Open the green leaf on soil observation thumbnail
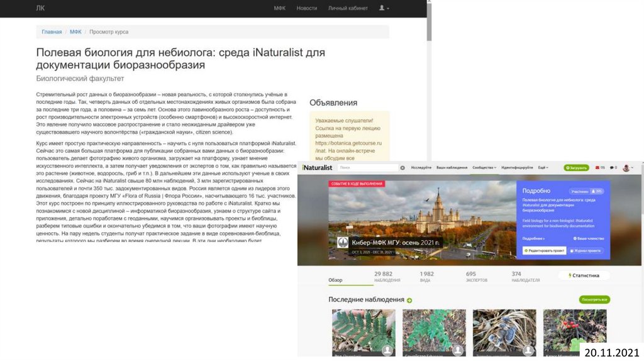The width and height of the screenshot is (644, 361). 434,333
